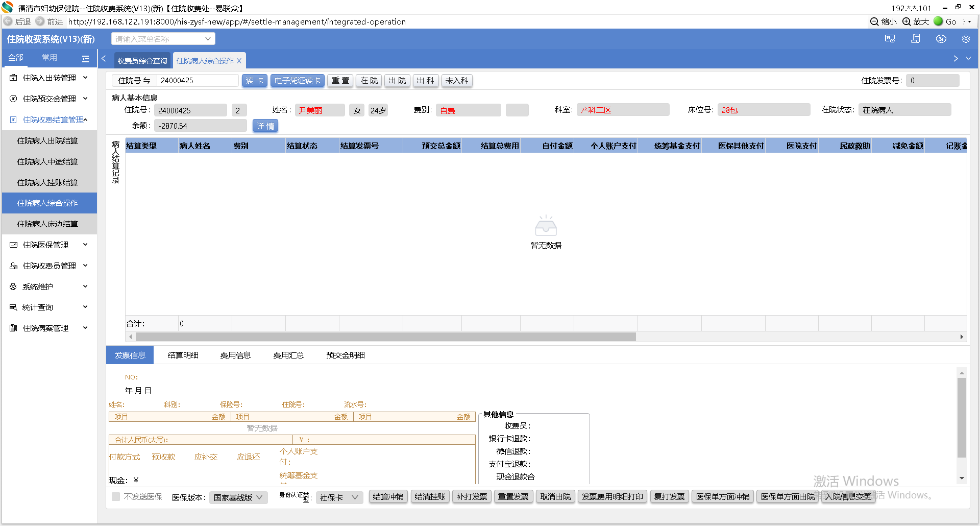
Task: Switch to the 全部 sidebar tab
Action: 16,58
